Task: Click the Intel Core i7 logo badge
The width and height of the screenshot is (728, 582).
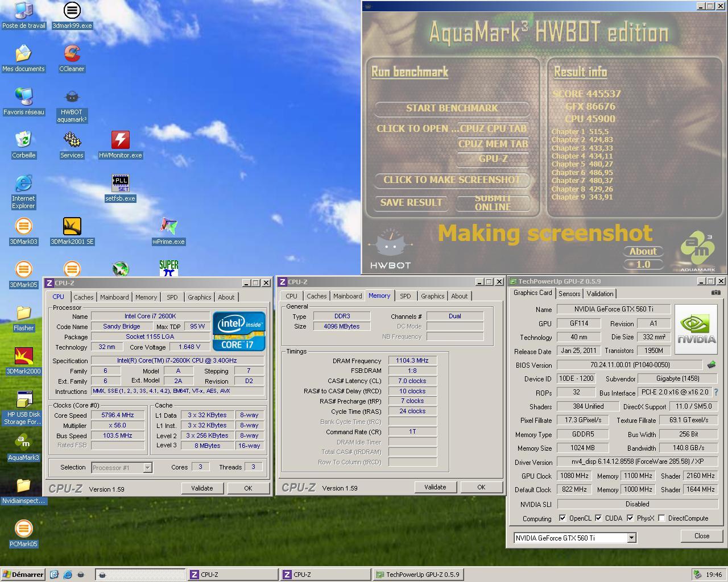Action: point(239,331)
